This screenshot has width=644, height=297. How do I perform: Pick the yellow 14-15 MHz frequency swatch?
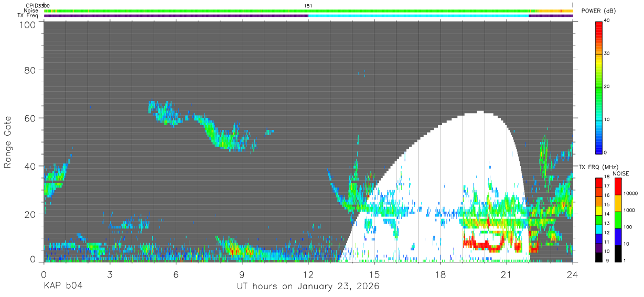(599, 211)
